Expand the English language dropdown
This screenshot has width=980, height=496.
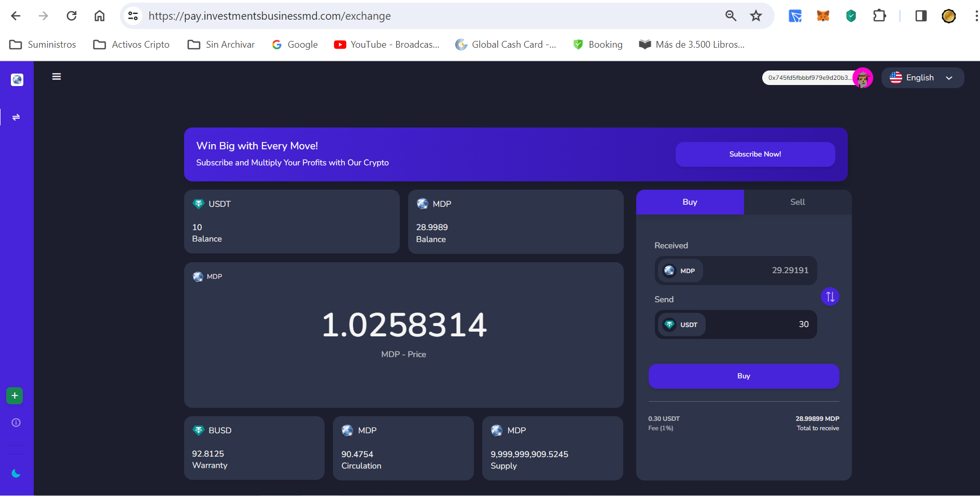pyautogui.click(x=922, y=78)
